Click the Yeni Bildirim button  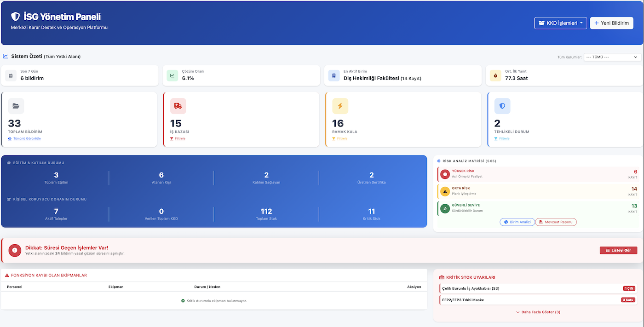click(611, 23)
